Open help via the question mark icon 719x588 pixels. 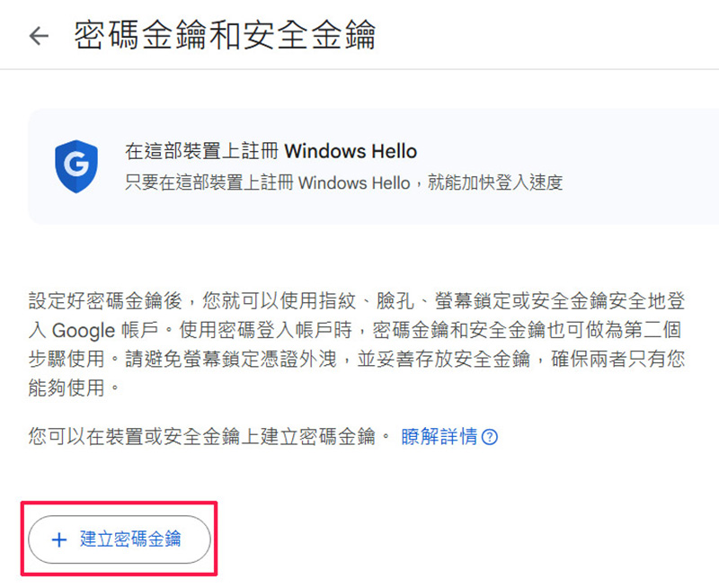click(x=490, y=437)
